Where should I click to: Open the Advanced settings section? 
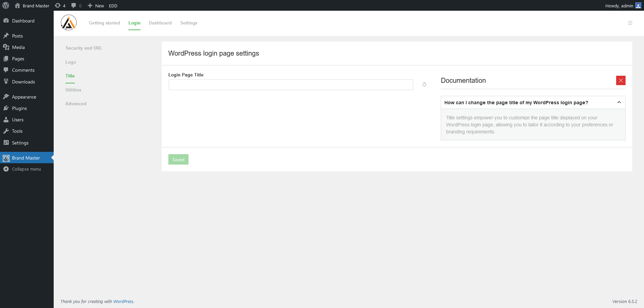[76, 104]
